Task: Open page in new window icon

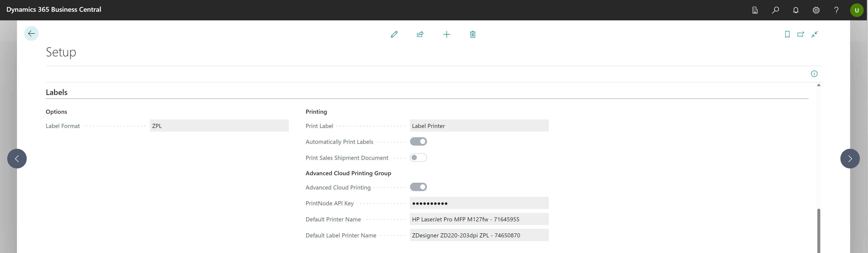Action: (801, 34)
